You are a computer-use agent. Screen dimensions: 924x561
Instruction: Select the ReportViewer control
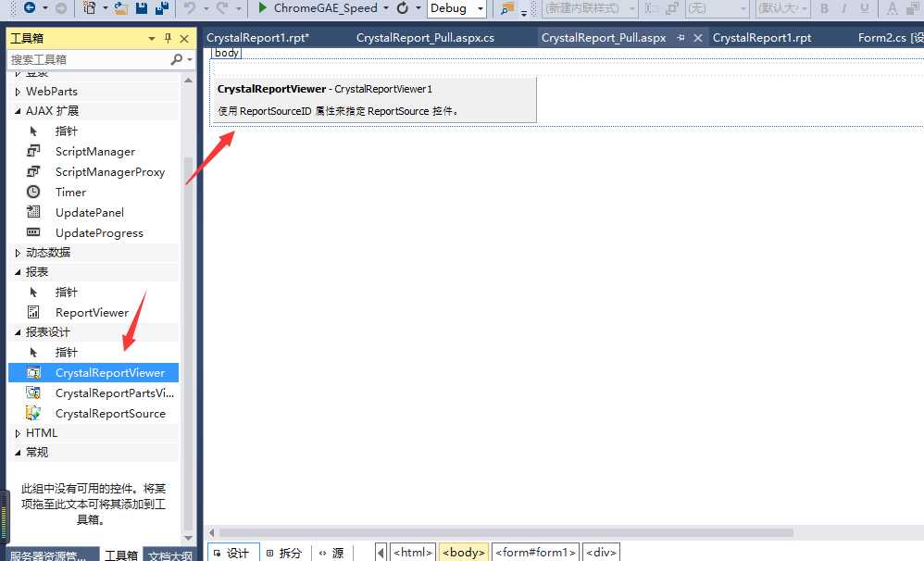(94, 312)
